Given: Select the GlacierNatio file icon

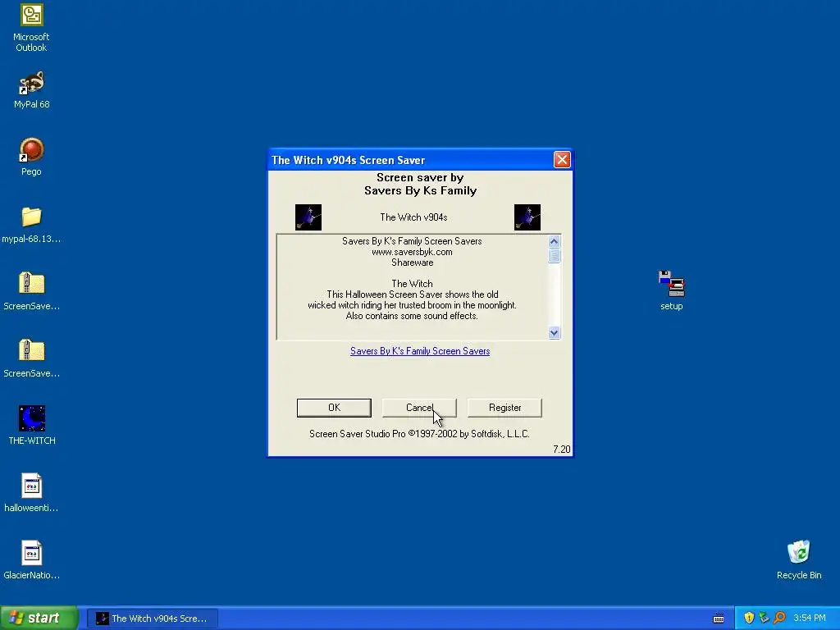Looking at the screenshot, I should (x=31, y=561).
